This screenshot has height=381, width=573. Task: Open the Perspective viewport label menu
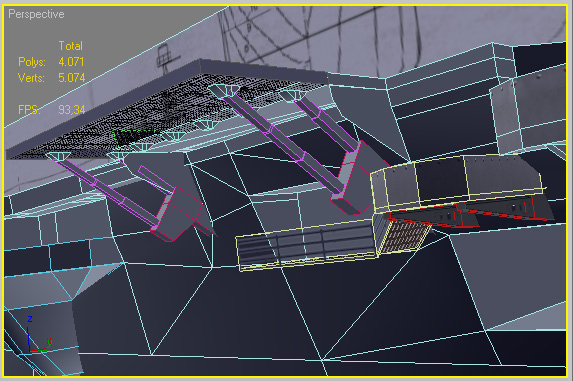coord(36,14)
